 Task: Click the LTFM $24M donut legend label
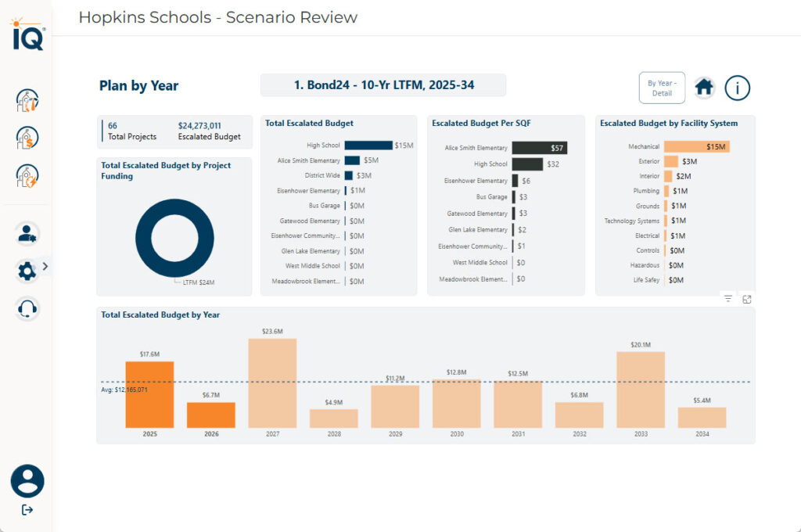pyautogui.click(x=199, y=282)
